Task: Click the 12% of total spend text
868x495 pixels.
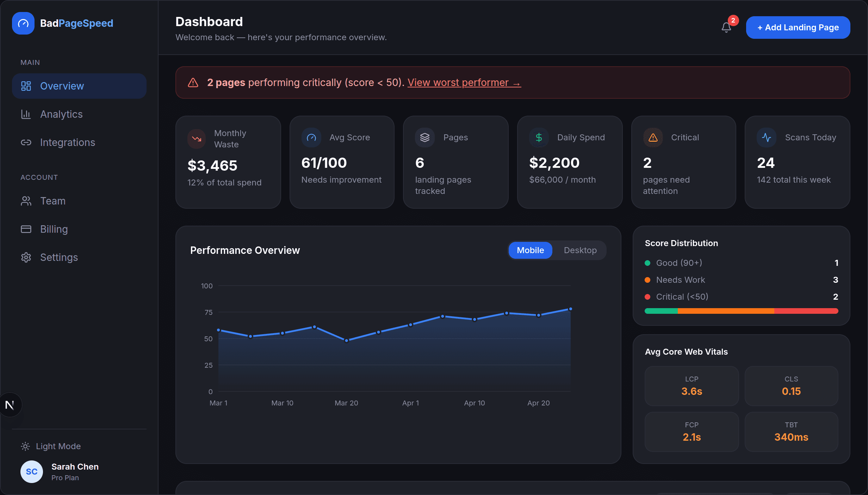Action: pyautogui.click(x=224, y=183)
